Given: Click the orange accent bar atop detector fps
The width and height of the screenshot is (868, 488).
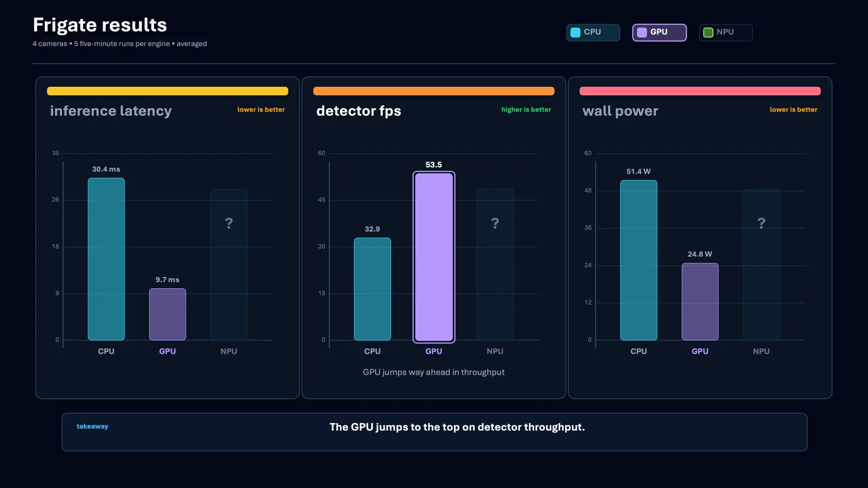Looking at the screenshot, I should [434, 91].
